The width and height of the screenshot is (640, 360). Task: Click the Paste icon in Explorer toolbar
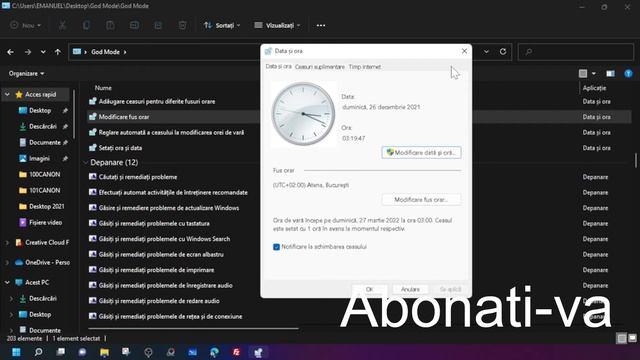[x=110, y=25]
